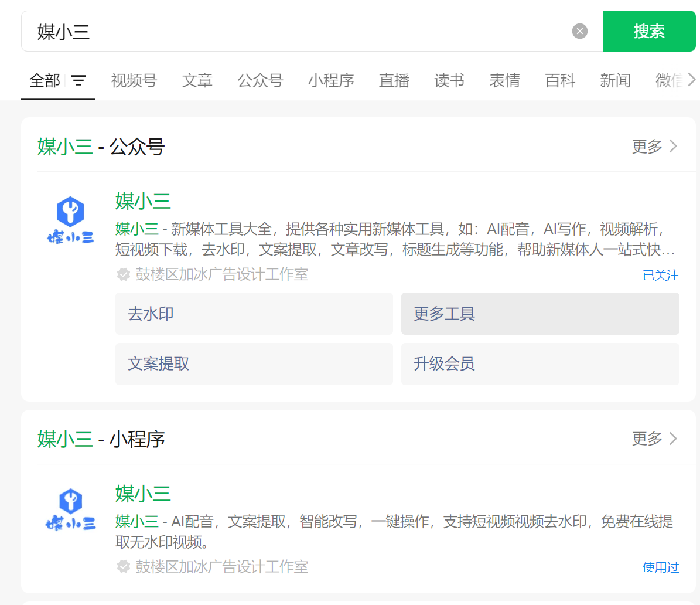
Task: Switch to the 读书 tab
Action: 449,80
